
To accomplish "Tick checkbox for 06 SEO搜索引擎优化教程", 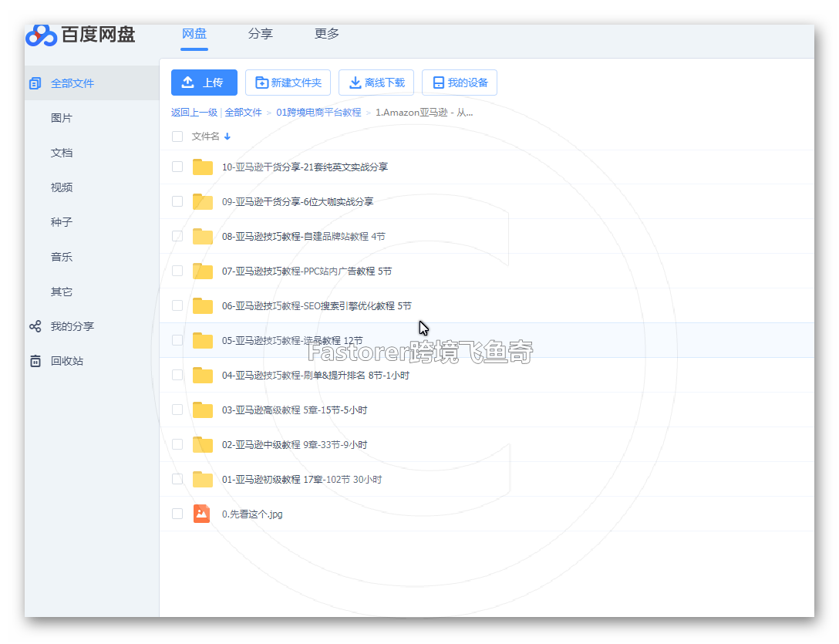I will coord(177,305).
